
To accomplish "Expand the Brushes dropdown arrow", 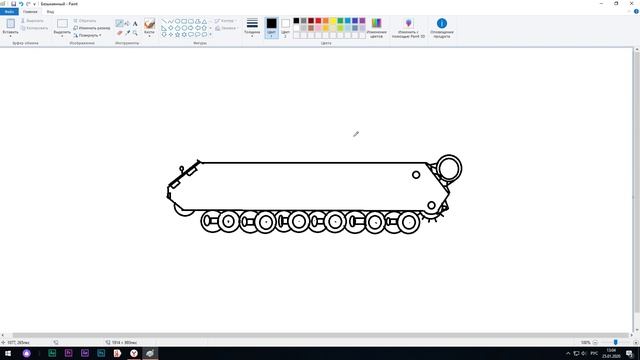I will click(x=149, y=36).
